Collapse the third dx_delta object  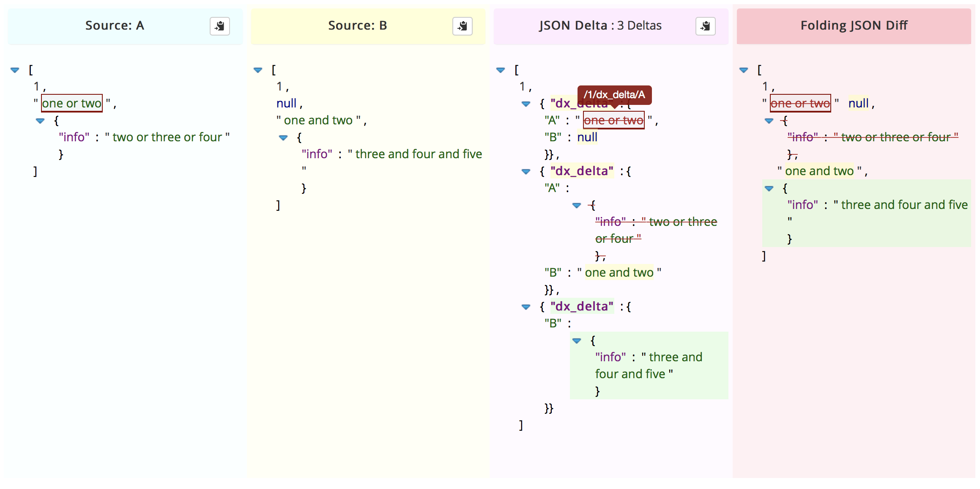tap(526, 307)
